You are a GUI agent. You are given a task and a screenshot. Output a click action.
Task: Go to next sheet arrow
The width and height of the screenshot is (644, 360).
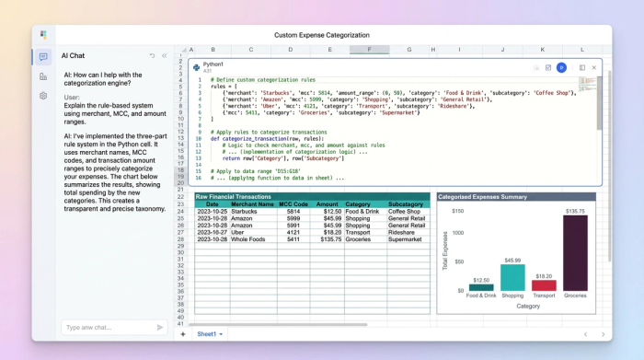pos(603,334)
